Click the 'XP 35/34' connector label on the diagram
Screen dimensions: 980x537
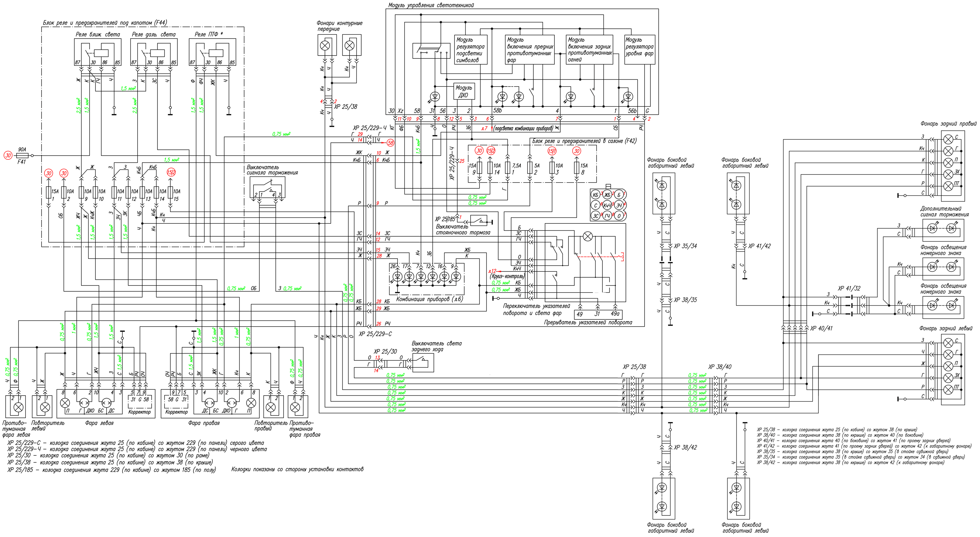click(685, 246)
